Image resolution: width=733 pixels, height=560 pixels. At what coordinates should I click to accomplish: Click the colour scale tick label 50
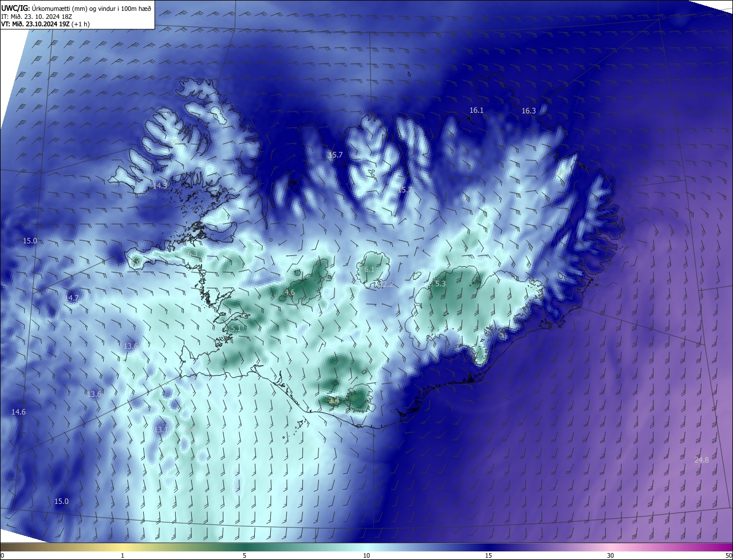tap(728, 556)
